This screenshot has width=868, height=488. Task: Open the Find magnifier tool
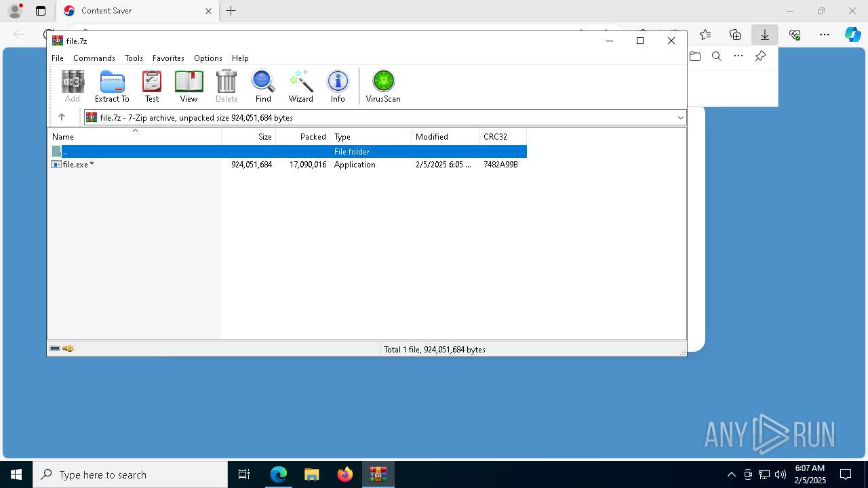(263, 86)
